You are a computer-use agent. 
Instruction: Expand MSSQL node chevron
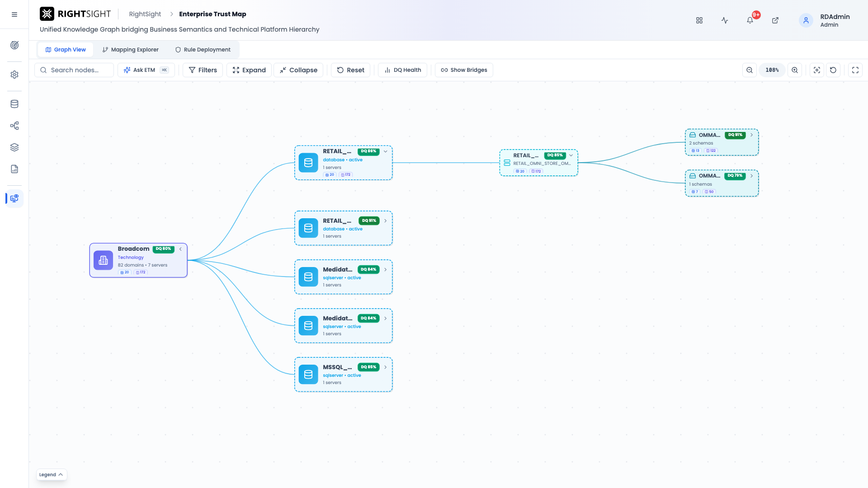(x=386, y=367)
